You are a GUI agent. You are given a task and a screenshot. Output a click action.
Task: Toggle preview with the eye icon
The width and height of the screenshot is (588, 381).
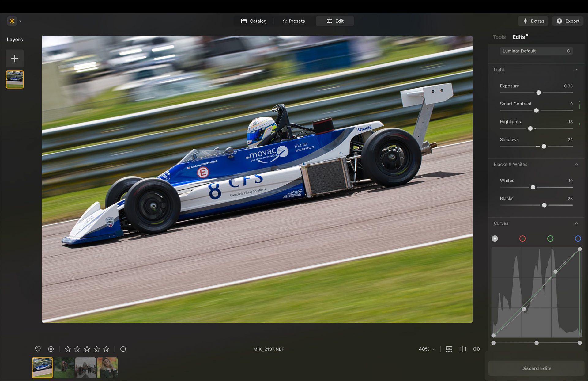[477, 349]
